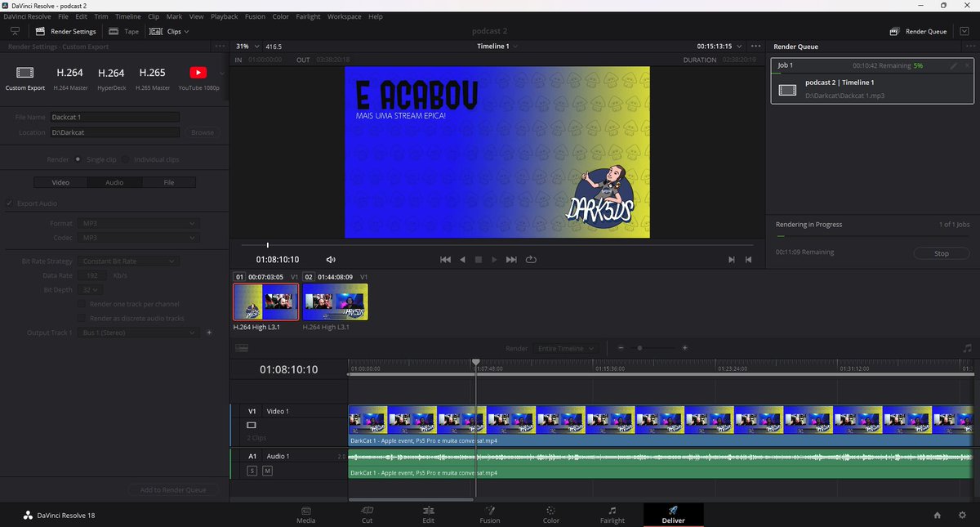Open the Entire Timeline render dropdown
Image resolution: width=980 pixels, height=527 pixels.
[567, 347]
